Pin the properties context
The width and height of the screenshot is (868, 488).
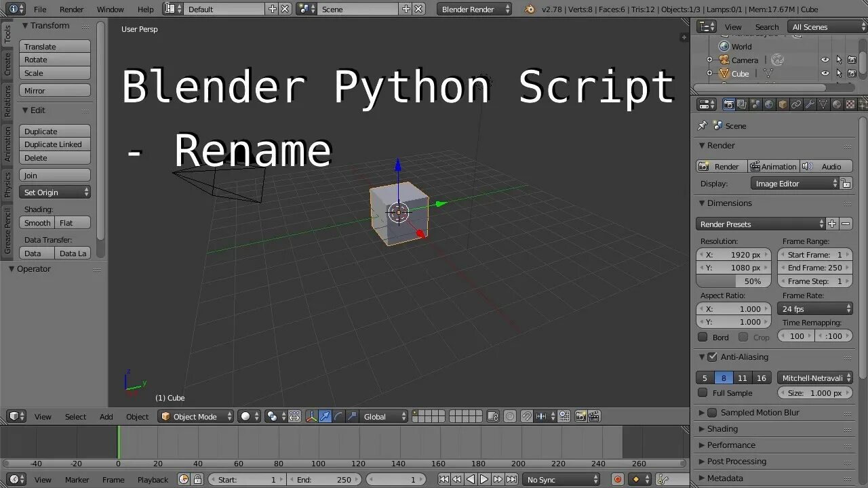pos(702,125)
